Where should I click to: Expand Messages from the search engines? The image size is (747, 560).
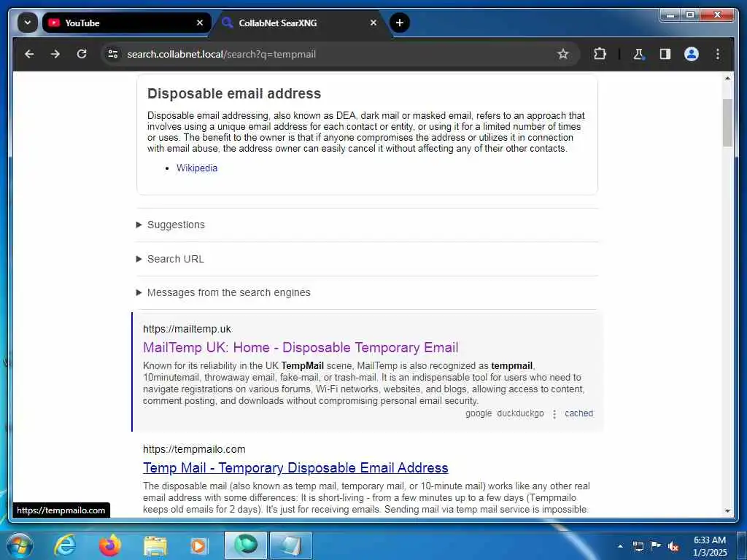228,292
